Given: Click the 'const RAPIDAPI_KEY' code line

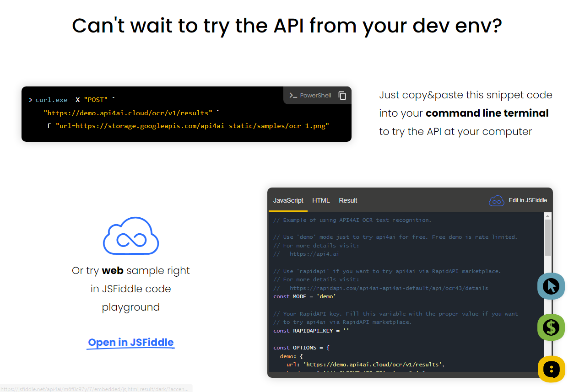Looking at the screenshot, I should point(311,331).
